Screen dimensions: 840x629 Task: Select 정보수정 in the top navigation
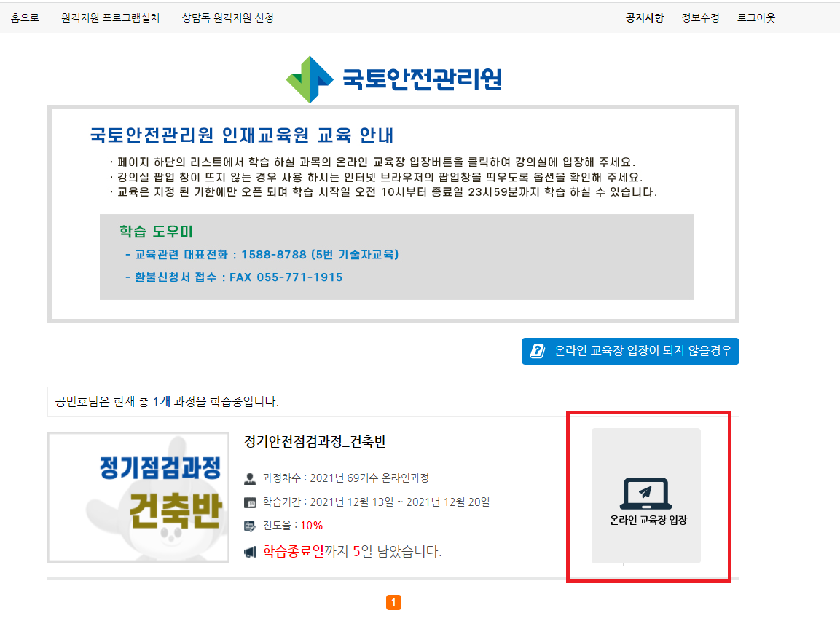(x=700, y=17)
